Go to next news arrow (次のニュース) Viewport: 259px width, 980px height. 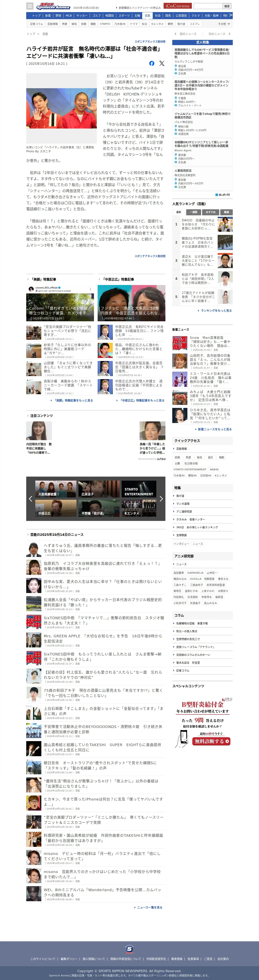click(x=219, y=34)
